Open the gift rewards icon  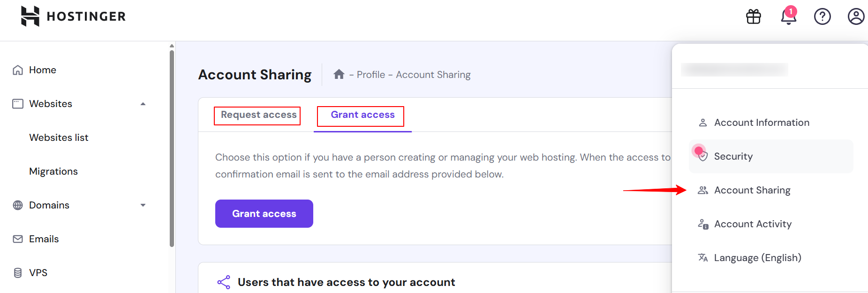[754, 16]
